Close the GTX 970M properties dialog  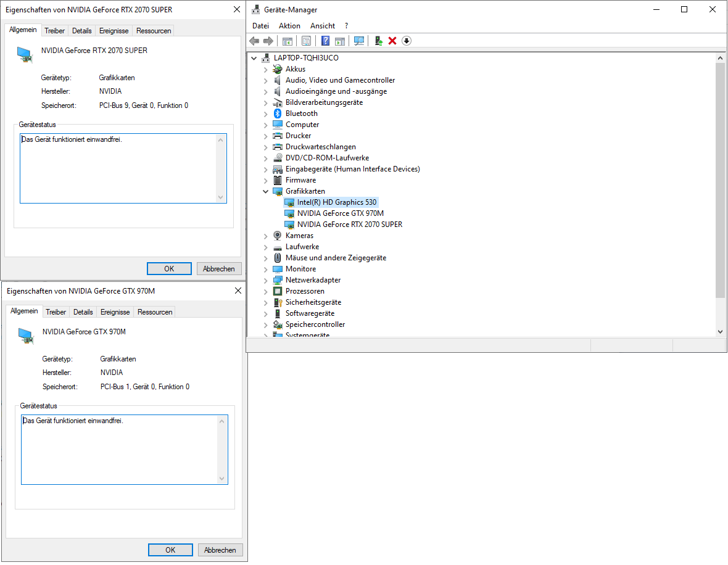coord(238,291)
